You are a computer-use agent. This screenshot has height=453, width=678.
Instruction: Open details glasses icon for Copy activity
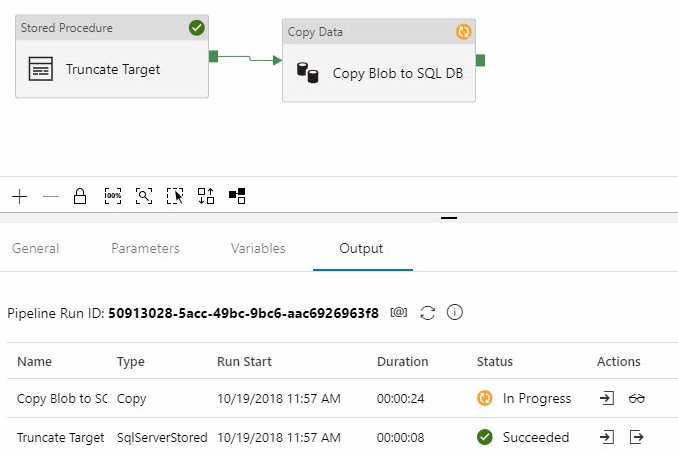click(636, 398)
